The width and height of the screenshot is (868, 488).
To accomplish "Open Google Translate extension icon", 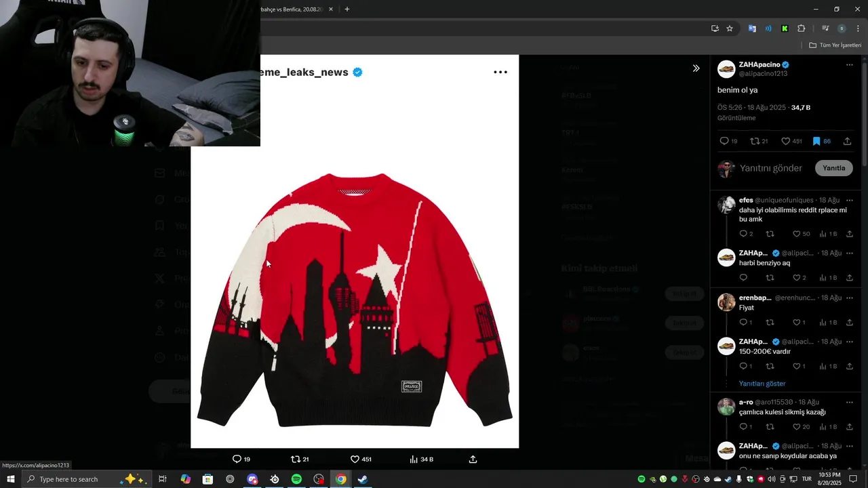I will tap(752, 28).
